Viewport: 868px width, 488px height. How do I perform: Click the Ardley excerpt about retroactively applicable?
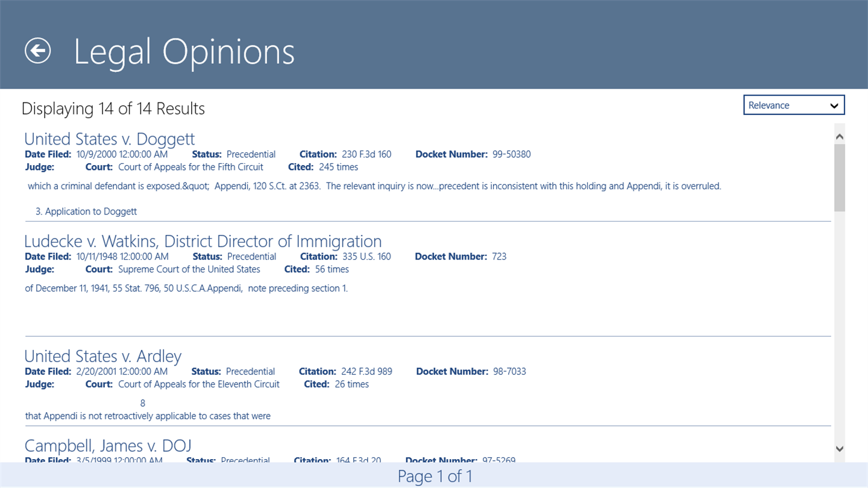pyautogui.click(x=148, y=416)
